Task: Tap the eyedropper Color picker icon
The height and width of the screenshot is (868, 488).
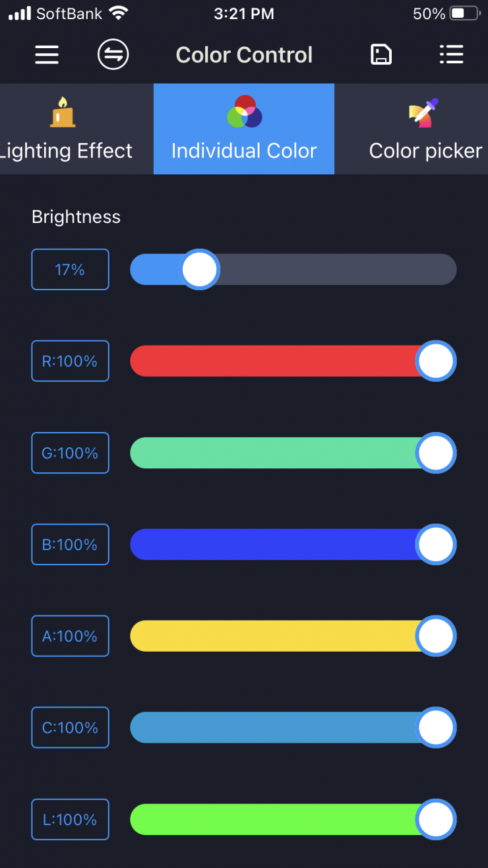Action: tap(424, 113)
